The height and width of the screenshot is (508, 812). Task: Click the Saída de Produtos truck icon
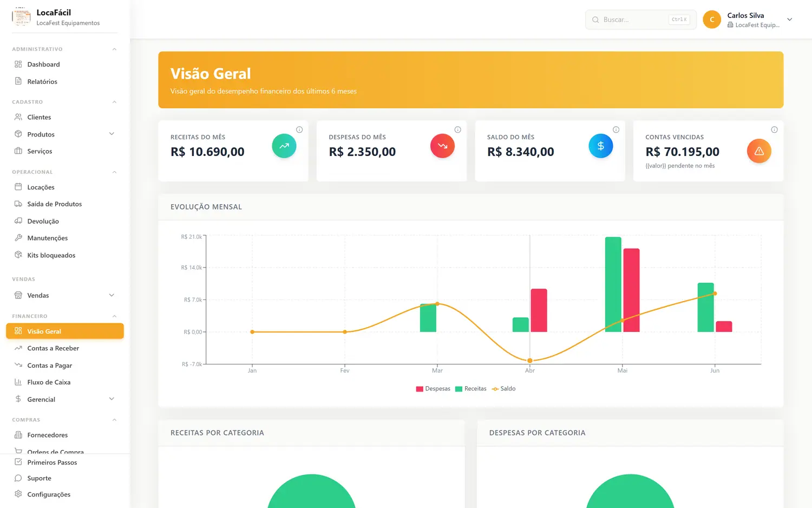[x=18, y=204]
